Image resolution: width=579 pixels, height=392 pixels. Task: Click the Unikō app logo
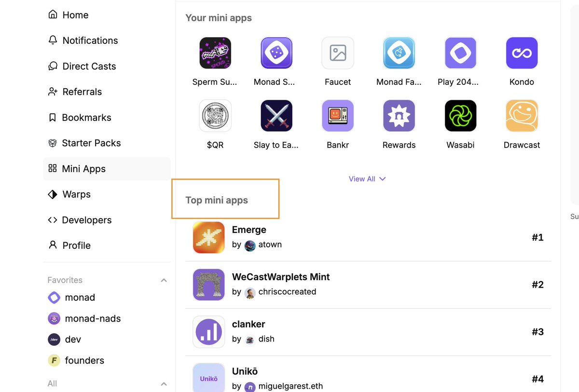pyautogui.click(x=209, y=378)
